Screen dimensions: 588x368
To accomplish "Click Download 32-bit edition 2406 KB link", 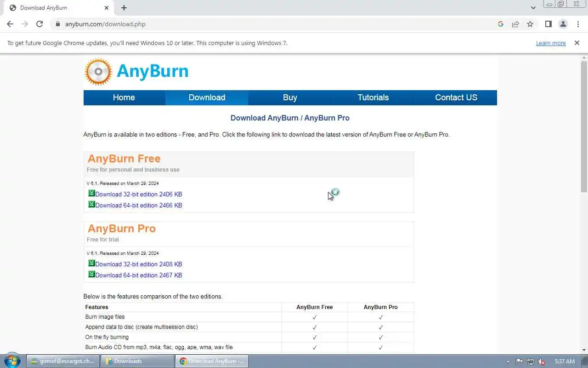I will click(139, 194).
